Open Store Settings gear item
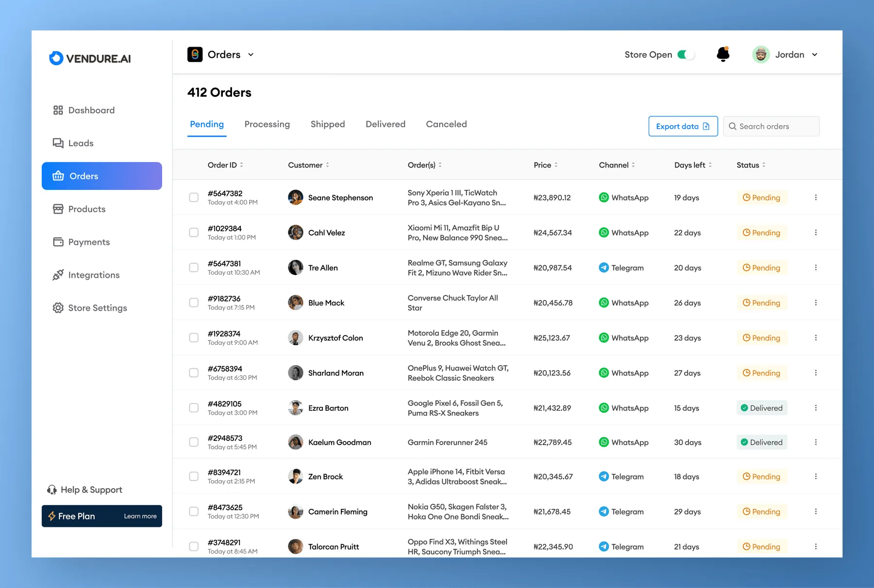Image resolution: width=874 pixels, height=588 pixels. click(x=90, y=308)
